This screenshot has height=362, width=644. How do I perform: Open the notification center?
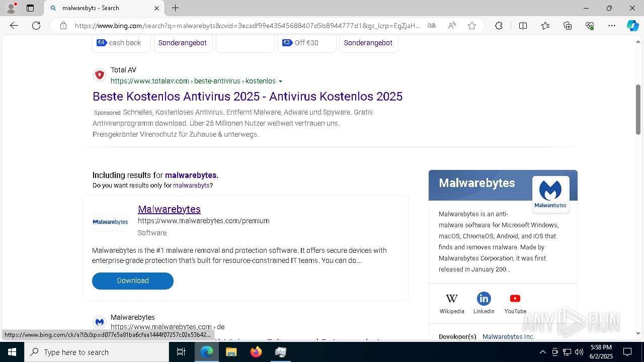point(627,352)
